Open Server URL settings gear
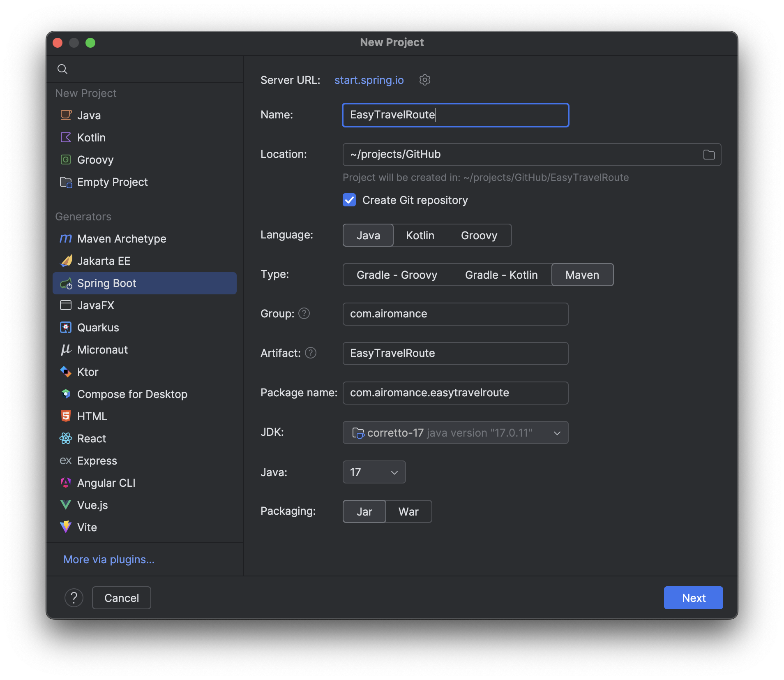 (x=424, y=80)
